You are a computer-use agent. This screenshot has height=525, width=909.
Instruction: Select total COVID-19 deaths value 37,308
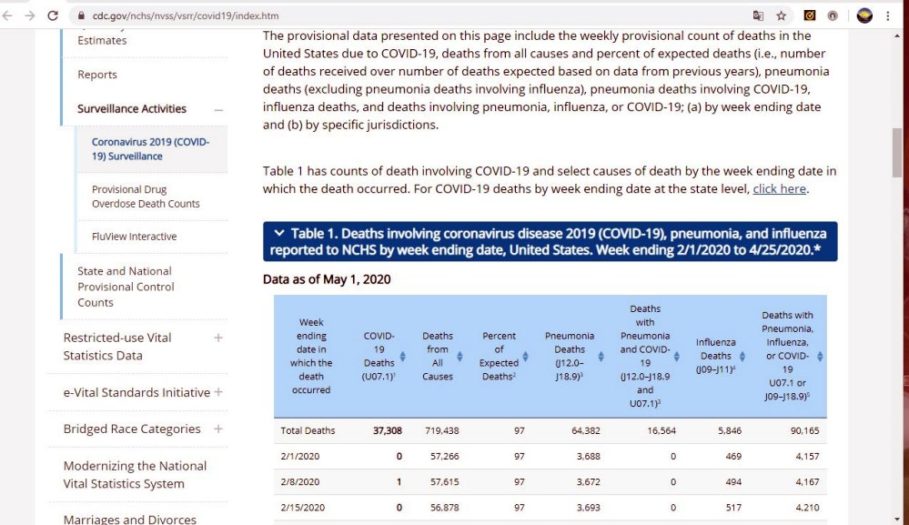(x=387, y=431)
